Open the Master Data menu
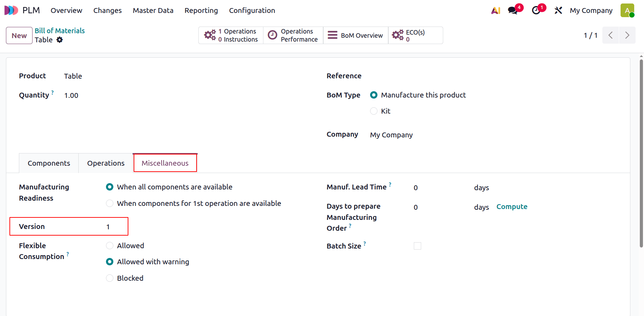 [153, 10]
